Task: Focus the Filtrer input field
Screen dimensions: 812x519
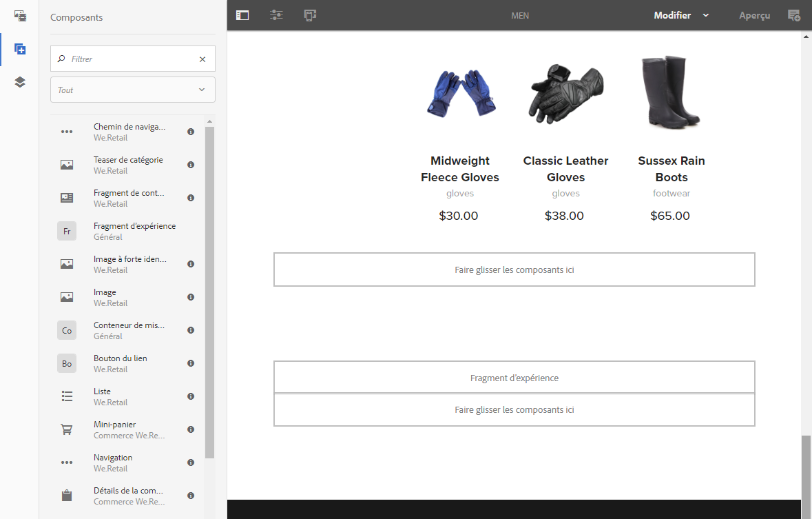Action: click(x=133, y=59)
